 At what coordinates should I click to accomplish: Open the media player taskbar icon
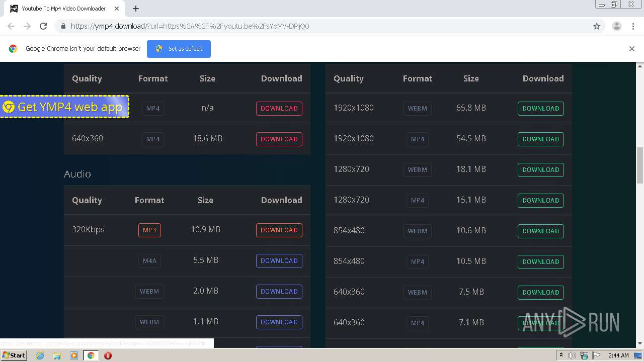(x=74, y=355)
